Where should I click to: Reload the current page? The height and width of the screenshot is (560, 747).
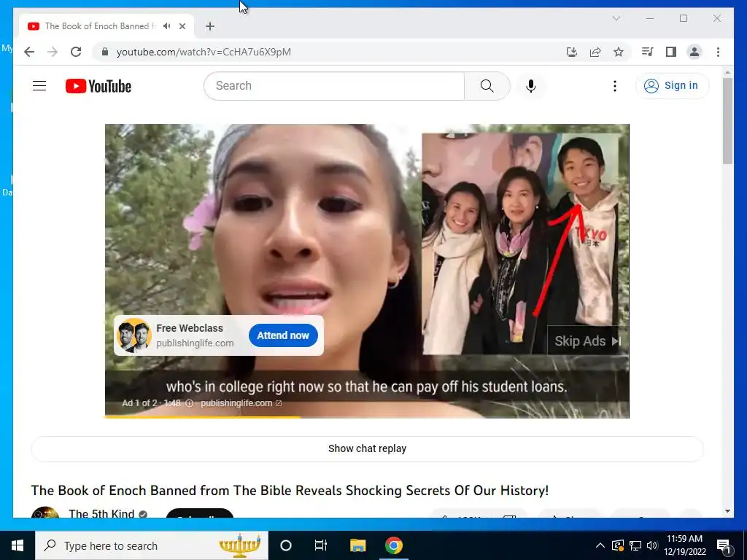click(x=76, y=52)
